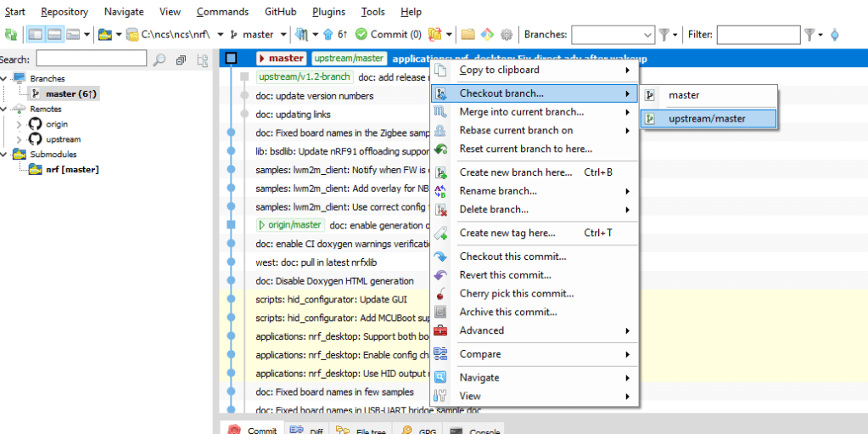Image resolution: width=868 pixels, height=434 pixels.
Task: Click the refresh icon in the toolbar
Action: tap(11, 35)
